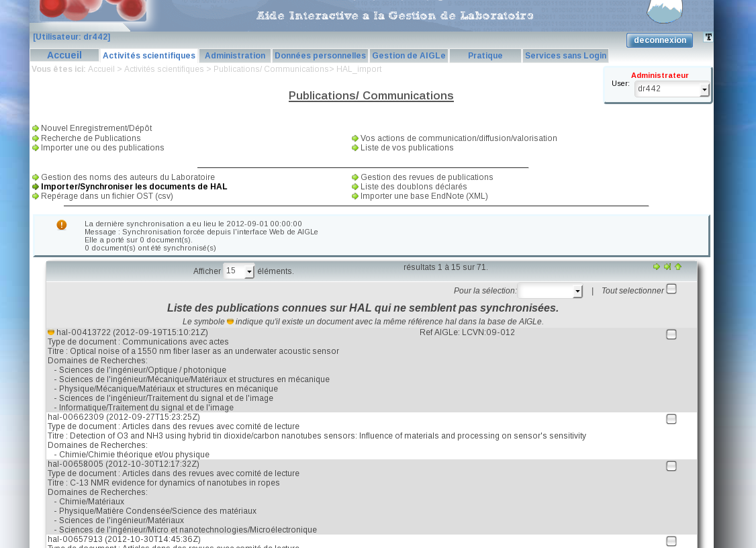Switch to the Administration tab

pos(235,56)
